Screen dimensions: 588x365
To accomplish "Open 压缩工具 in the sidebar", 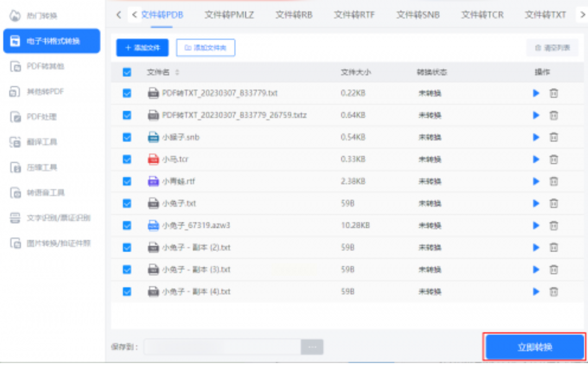I will (x=41, y=167).
